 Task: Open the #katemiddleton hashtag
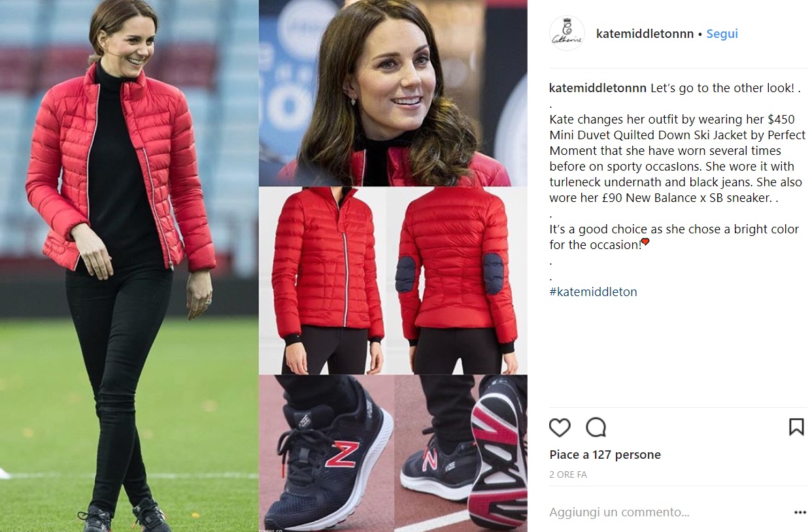(593, 291)
